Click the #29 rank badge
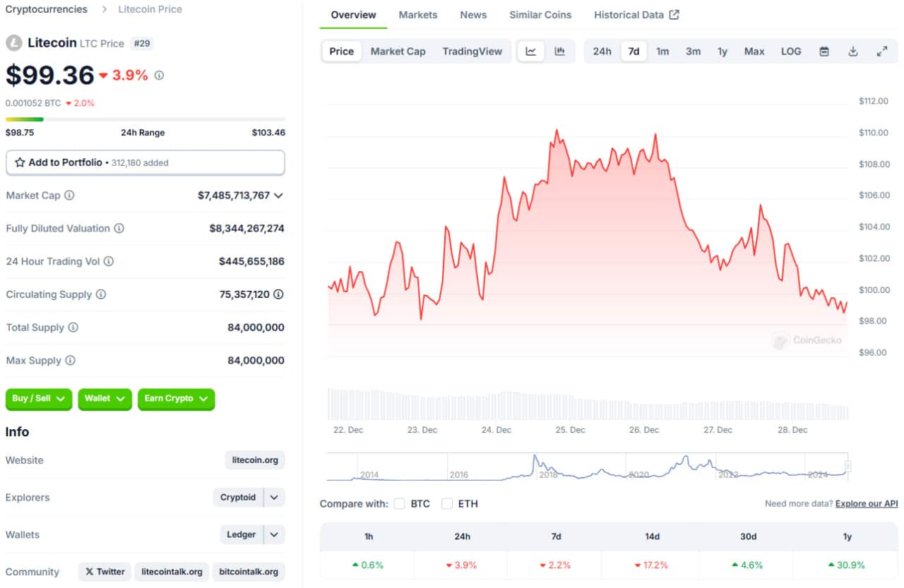This screenshot has height=588, width=904. pos(142,43)
